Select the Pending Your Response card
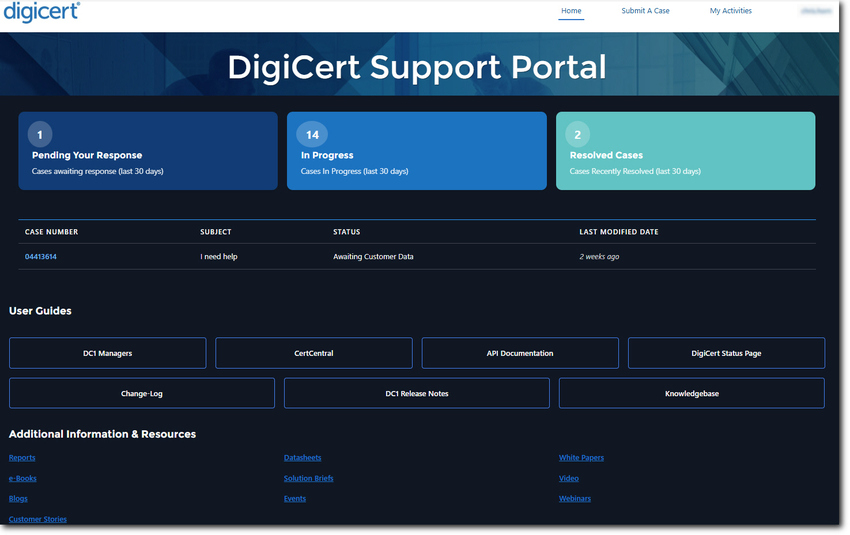The height and width of the screenshot is (535, 850). (148, 151)
